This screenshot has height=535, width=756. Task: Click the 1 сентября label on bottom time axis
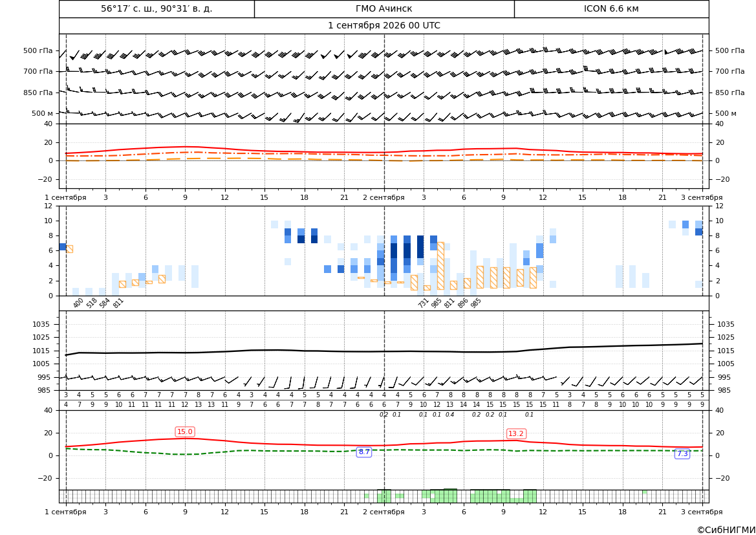(x=65, y=512)
